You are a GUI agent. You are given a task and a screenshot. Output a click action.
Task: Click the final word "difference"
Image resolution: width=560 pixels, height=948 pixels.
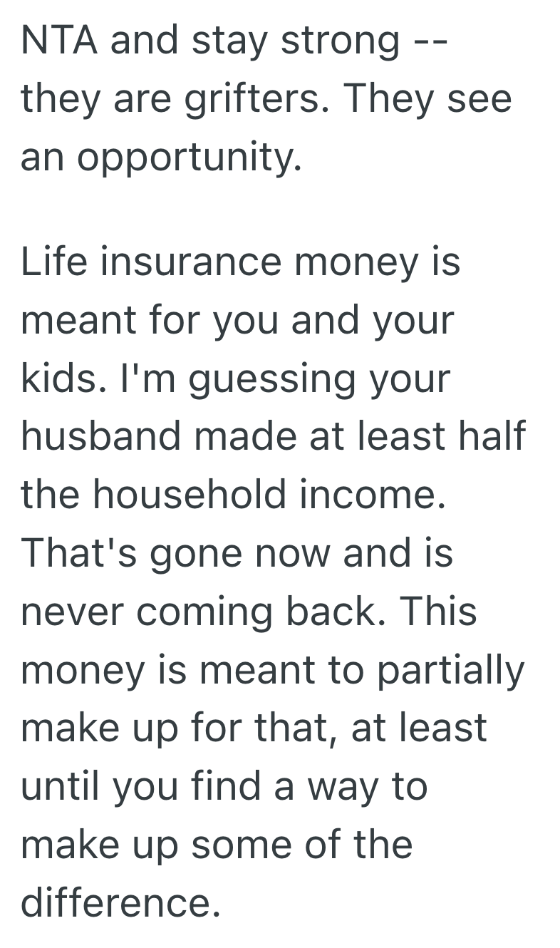[118, 902]
